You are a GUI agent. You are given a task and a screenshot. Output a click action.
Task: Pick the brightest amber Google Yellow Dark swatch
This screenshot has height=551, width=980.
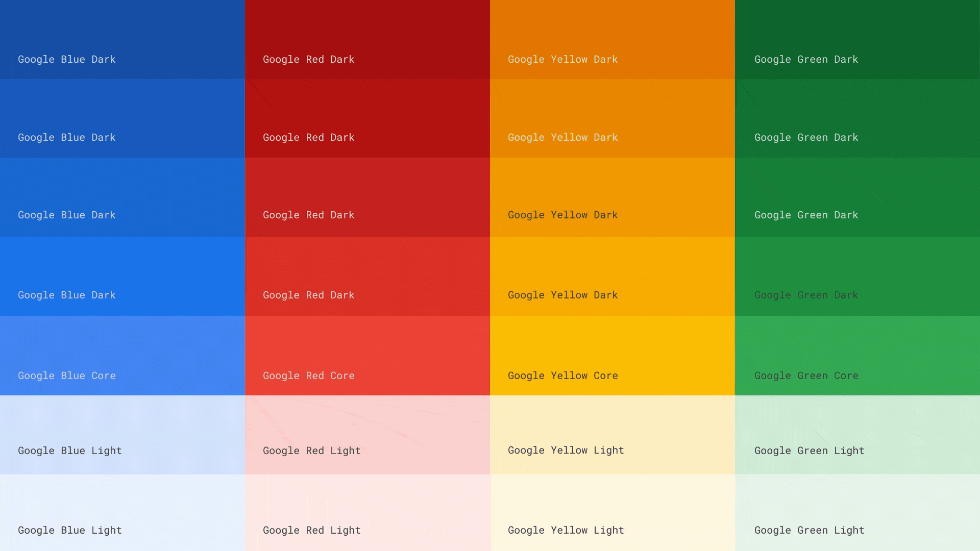click(612, 276)
